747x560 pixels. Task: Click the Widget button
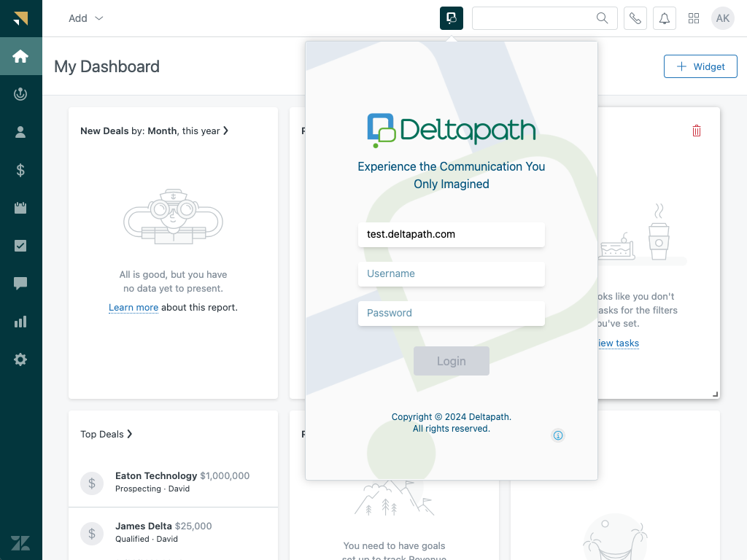click(x=700, y=66)
